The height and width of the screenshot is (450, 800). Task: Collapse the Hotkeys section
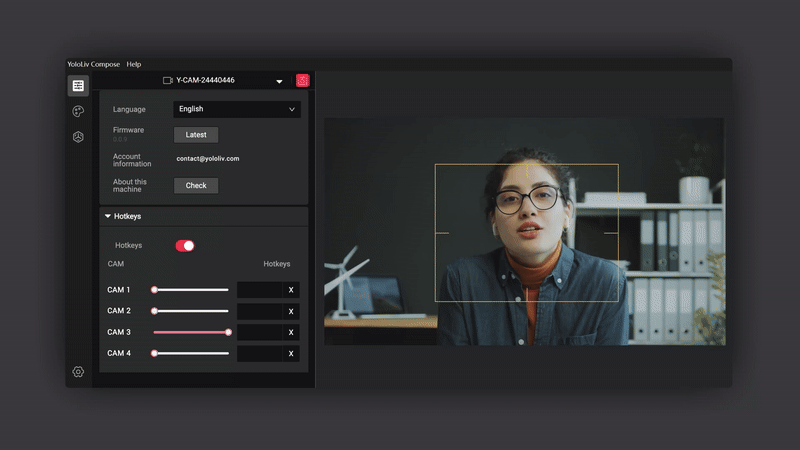[108, 216]
